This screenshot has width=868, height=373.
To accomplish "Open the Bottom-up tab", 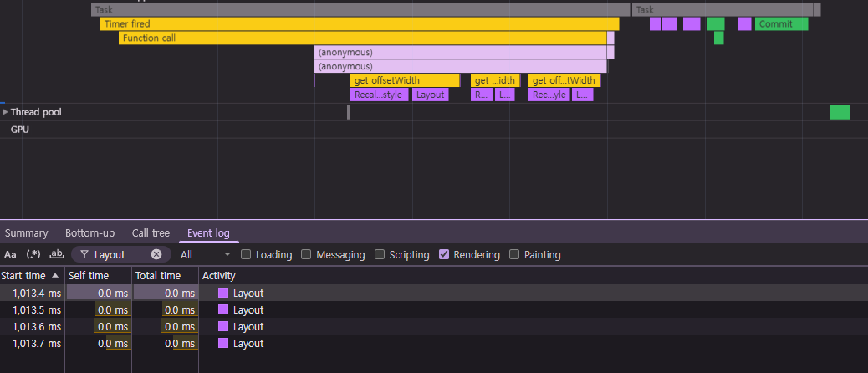I will coord(89,233).
